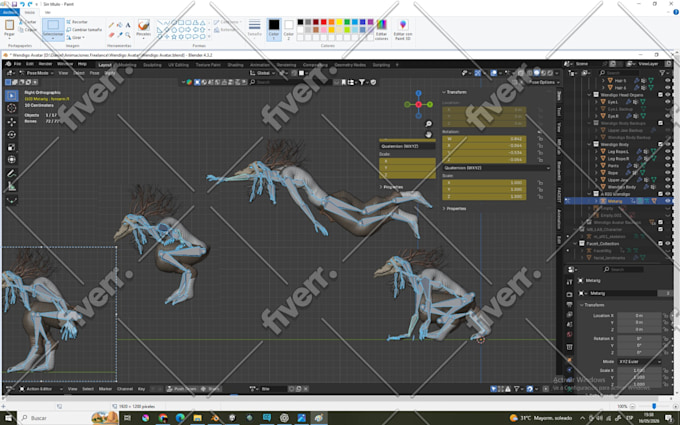This screenshot has height=425, width=680.
Task: Open Quaternion (WXYZ) rotation mode dropdown
Action: tap(497, 168)
